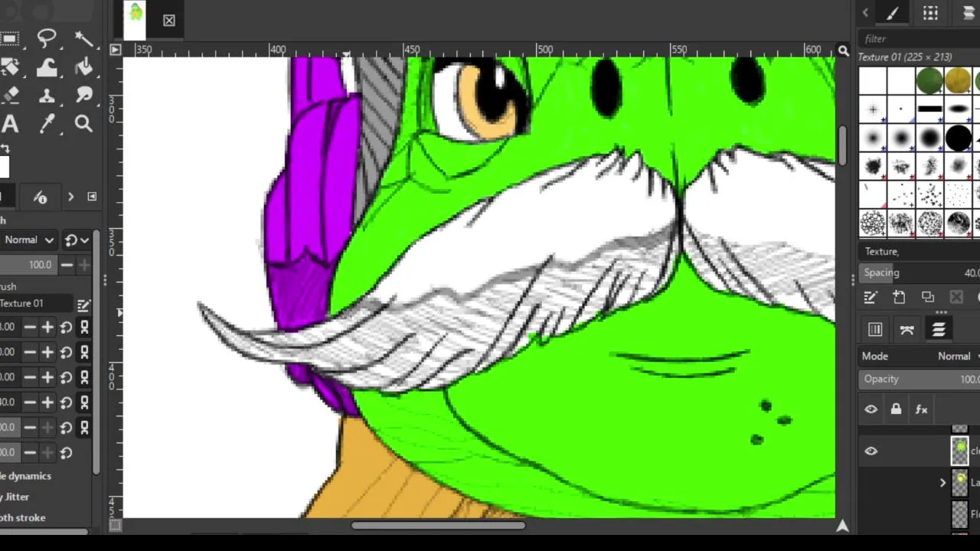Click the brush filter search field

919,38
